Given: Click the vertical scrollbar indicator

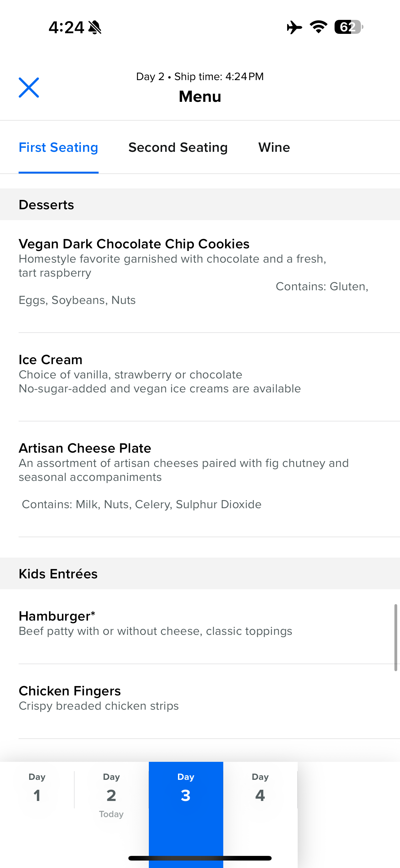Looking at the screenshot, I should pos(396,637).
